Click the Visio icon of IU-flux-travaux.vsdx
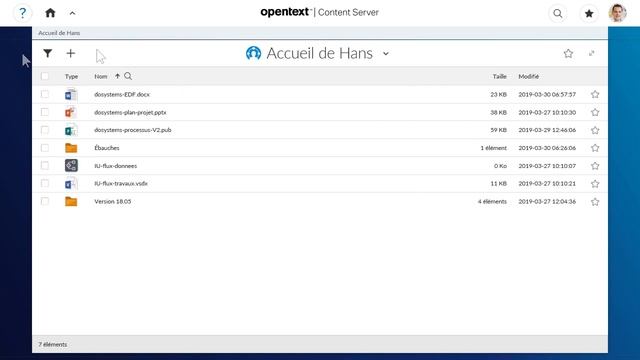 [71, 184]
